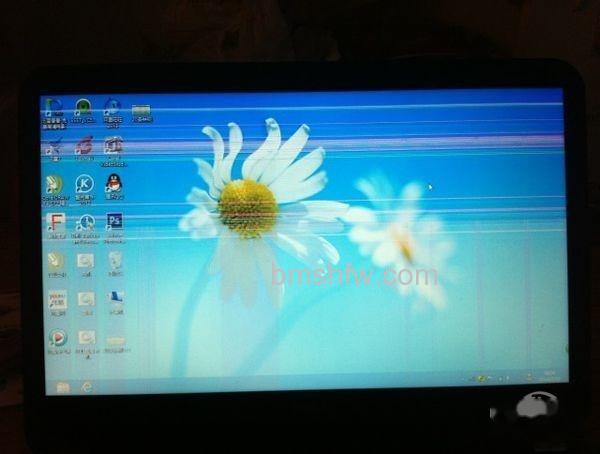Open File Explorer folder on the taskbar
600x454 pixels.
click(x=63, y=388)
